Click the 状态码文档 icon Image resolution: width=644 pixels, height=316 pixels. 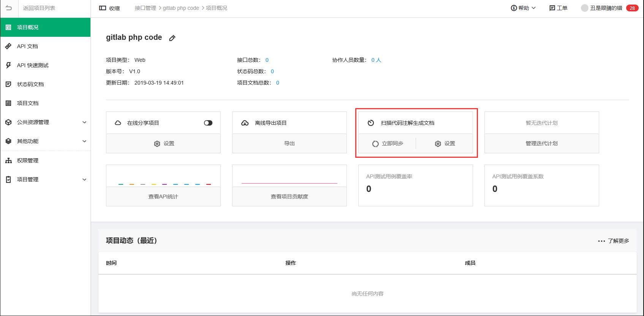(8, 84)
